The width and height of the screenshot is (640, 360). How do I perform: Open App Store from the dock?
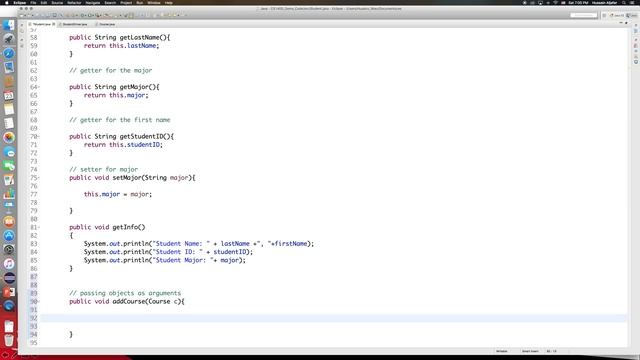(9, 236)
